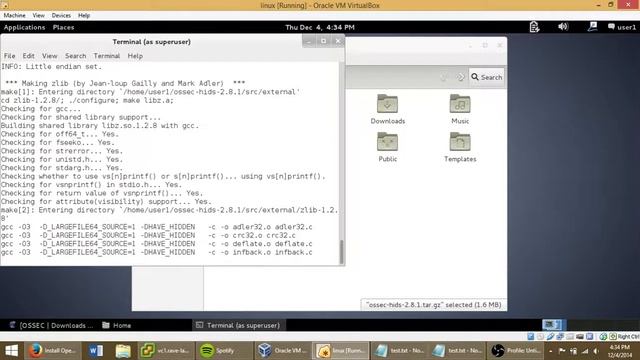The width and height of the screenshot is (640, 360).
Task: Open VirtualBox Machine menu
Action: coord(15,16)
